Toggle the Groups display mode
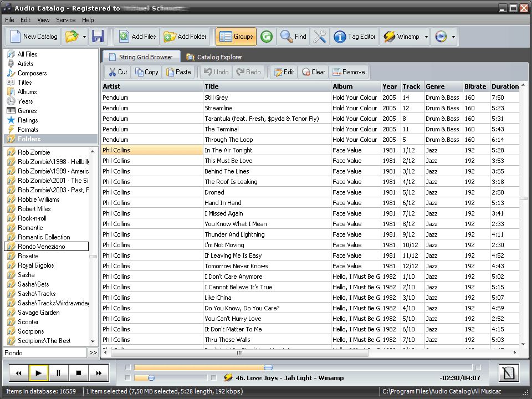The height and width of the screenshot is (399, 532). tap(236, 37)
